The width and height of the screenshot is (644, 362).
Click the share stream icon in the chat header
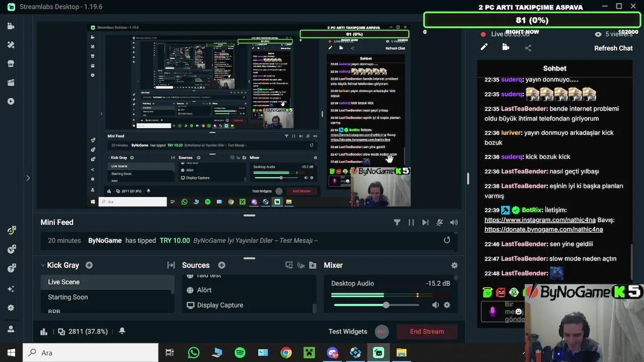point(528,48)
